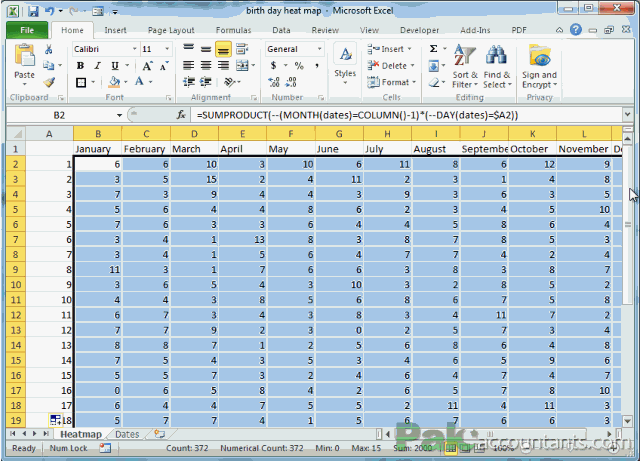Open the File tab
Viewport: 640px width, 461px height.
27,30
